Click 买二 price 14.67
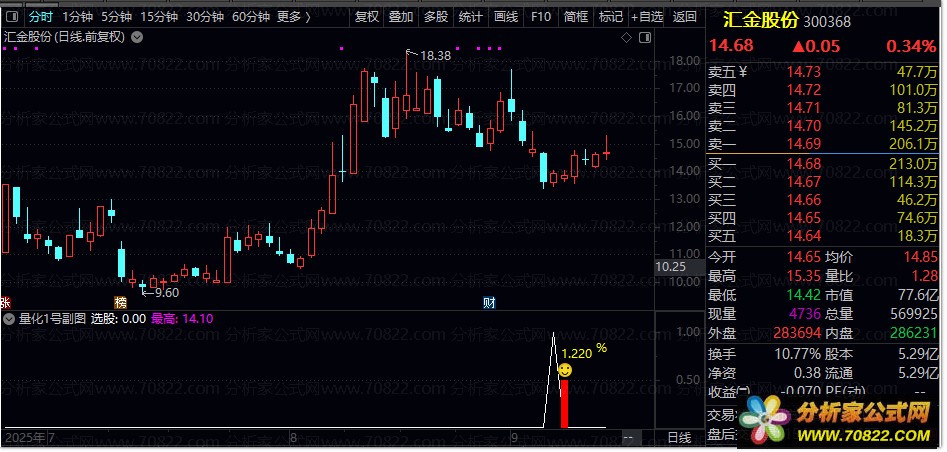The height and width of the screenshot is (452, 947). 804,182
